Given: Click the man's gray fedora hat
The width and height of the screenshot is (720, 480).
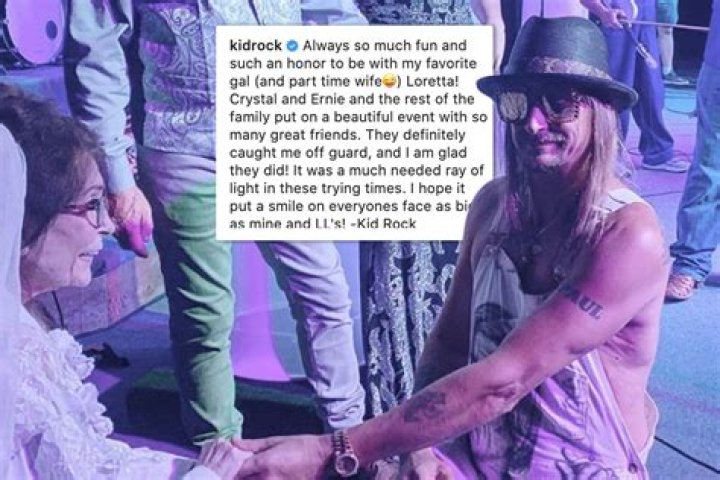Looking at the screenshot, I should 557,62.
